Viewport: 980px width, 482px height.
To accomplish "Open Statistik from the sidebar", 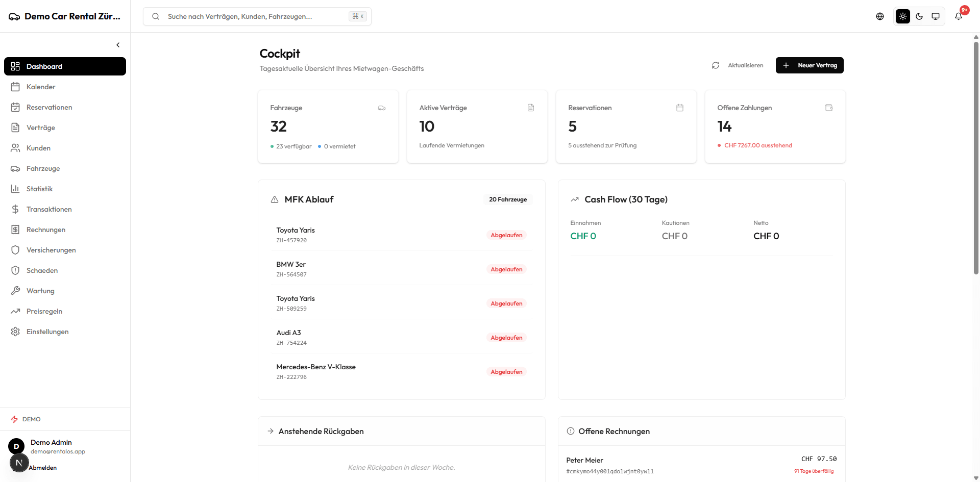I will [39, 189].
